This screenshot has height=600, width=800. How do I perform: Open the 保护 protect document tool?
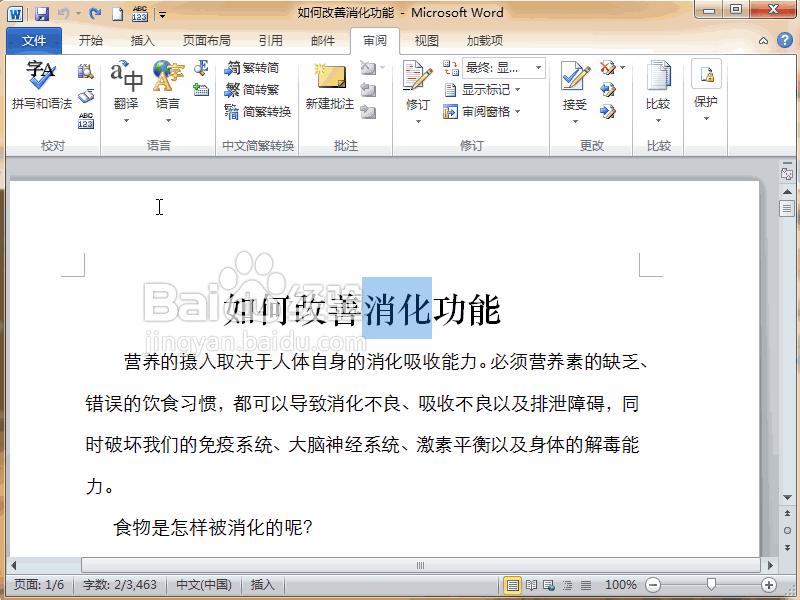pyautogui.click(x=706, y=85)
